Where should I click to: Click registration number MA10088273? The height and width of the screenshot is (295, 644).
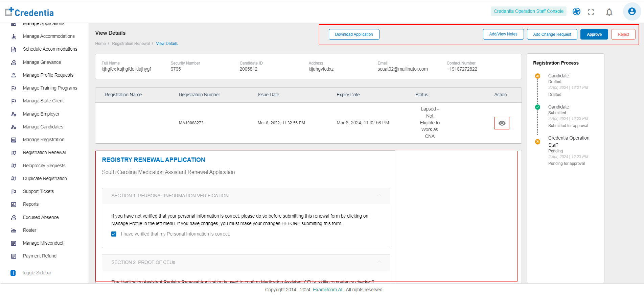point(191,123)
